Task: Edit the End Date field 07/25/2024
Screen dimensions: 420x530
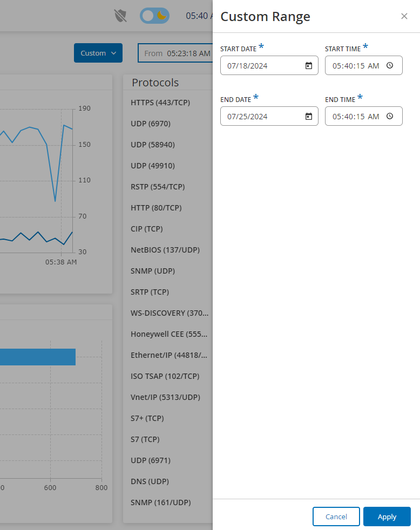Action: (x=269, y=116)
